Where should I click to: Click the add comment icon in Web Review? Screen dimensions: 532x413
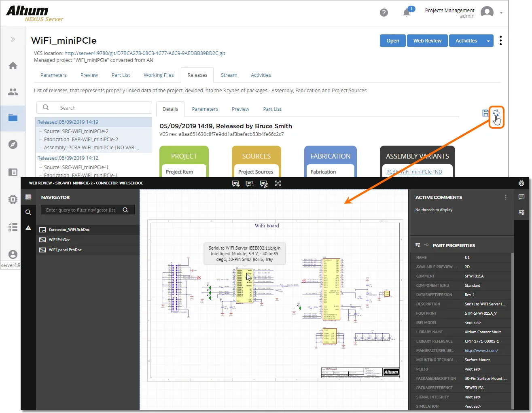(x=235, y=184)
